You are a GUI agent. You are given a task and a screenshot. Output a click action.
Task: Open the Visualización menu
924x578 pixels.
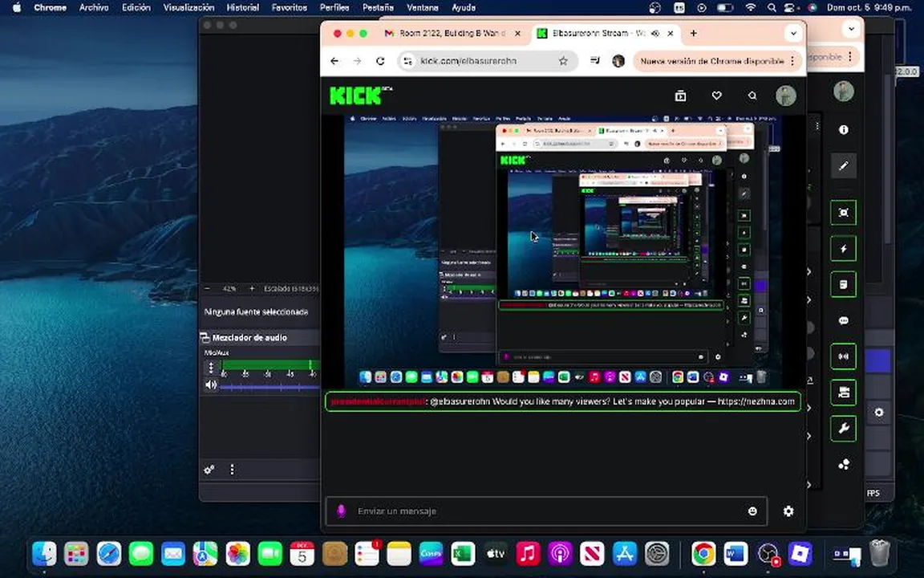click(x=188, y=8)
